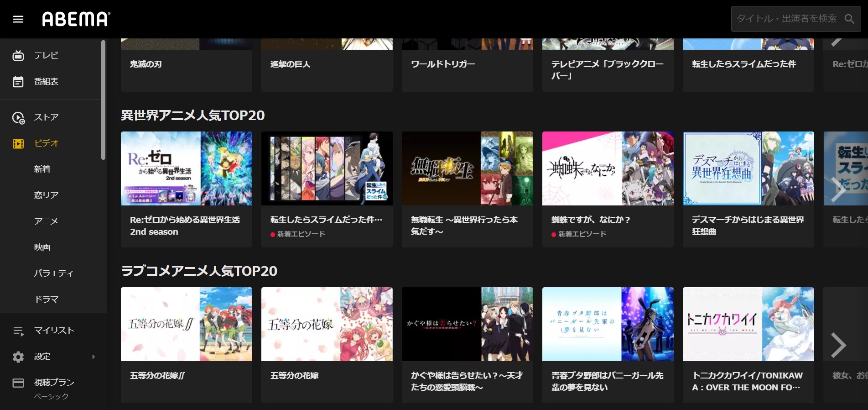868x410 pixels.
Task: Open top-row 転生したらスライムだった件 card
Action: point(748,65)
